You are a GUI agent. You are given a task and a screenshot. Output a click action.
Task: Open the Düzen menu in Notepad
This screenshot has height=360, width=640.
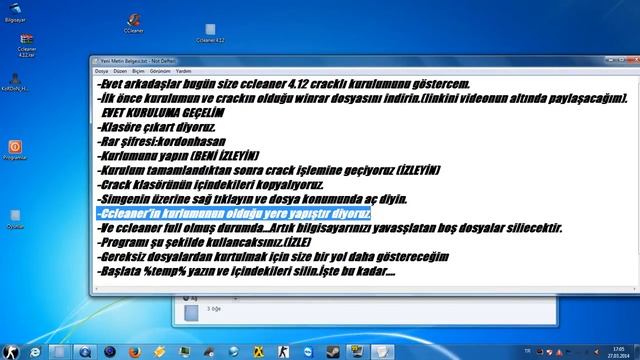point(120,71)
